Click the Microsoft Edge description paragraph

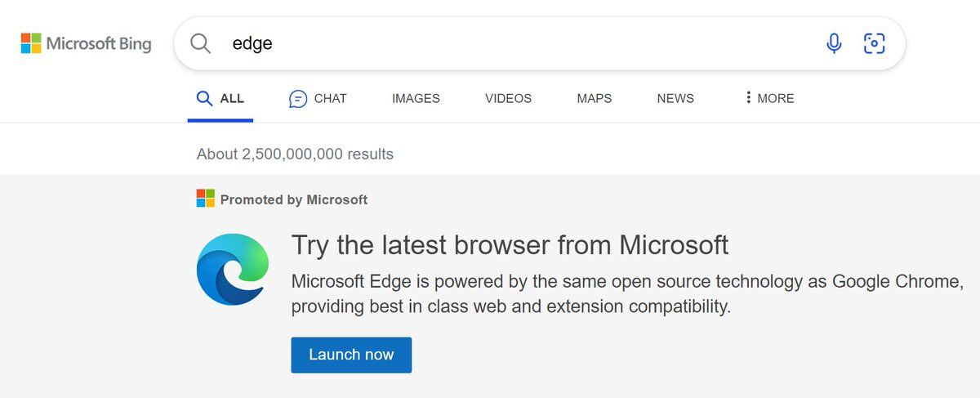click(627, 295)
